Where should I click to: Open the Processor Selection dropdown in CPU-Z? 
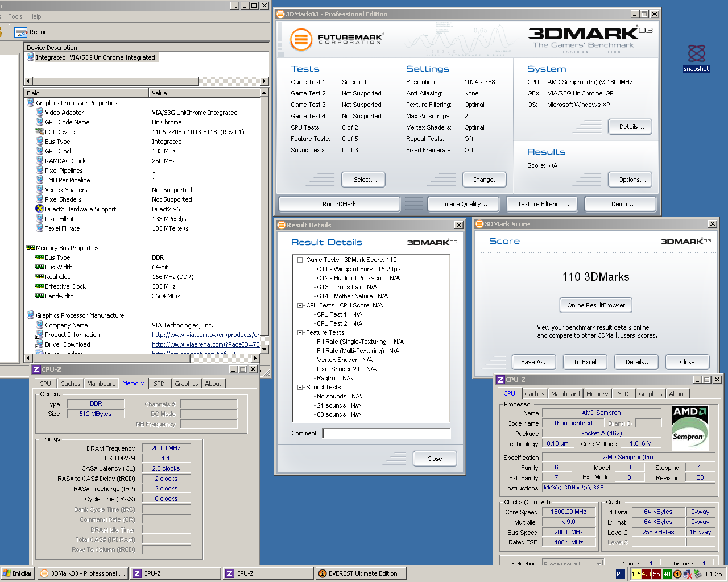click(599, 563)
